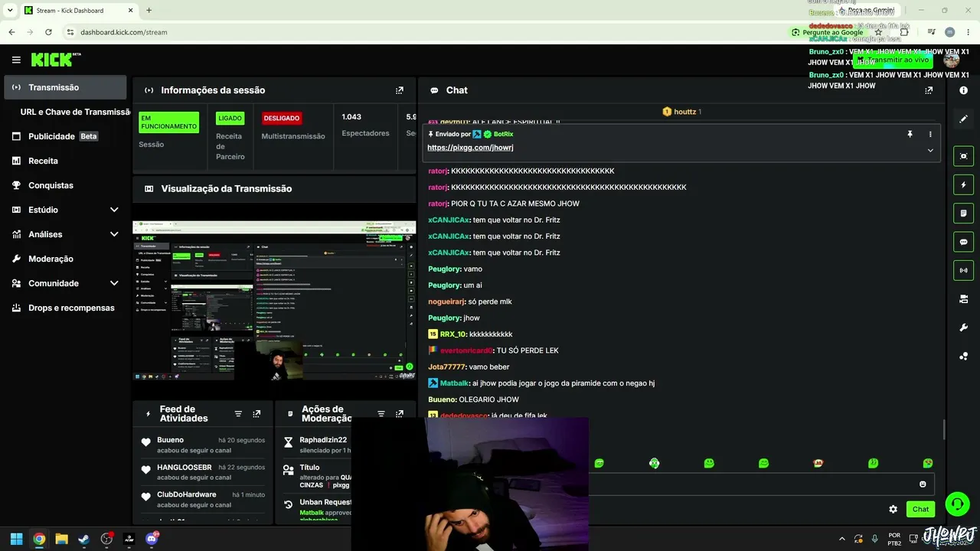The height and width of the screenshot is (551, 980).
Task: Click the chat scrollbar
Action: (944, 429)
